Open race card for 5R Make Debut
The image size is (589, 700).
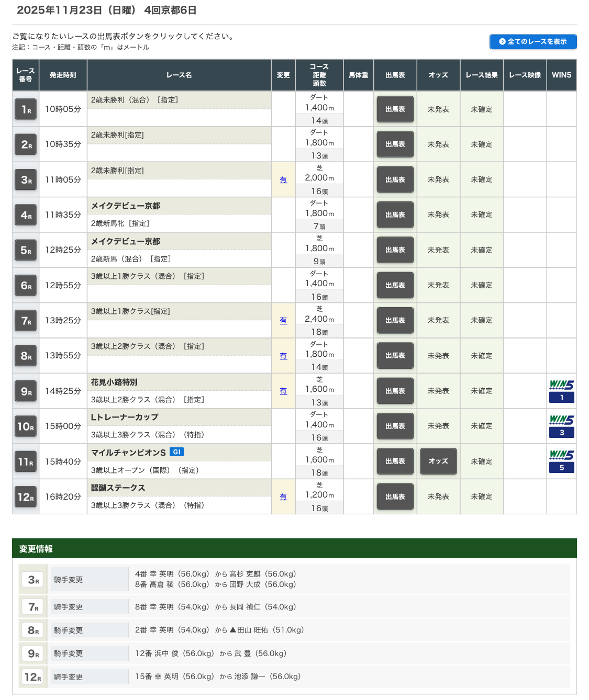tap(395, 250)
